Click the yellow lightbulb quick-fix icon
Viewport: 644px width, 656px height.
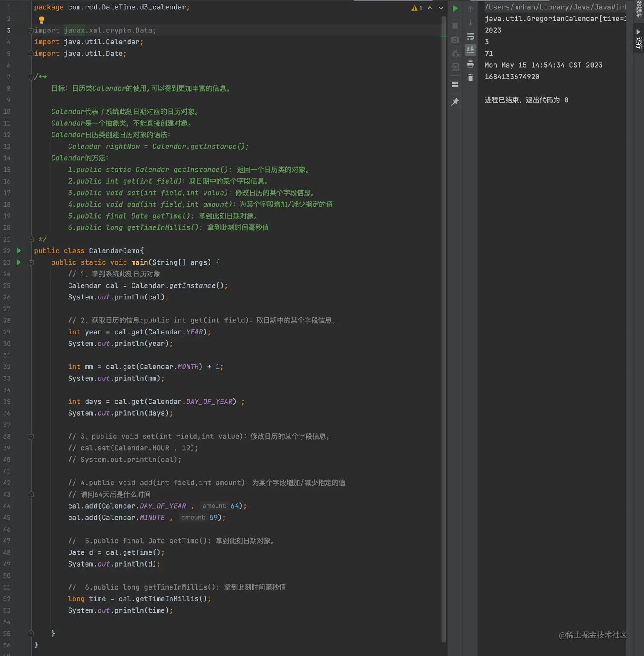(42, 19)
